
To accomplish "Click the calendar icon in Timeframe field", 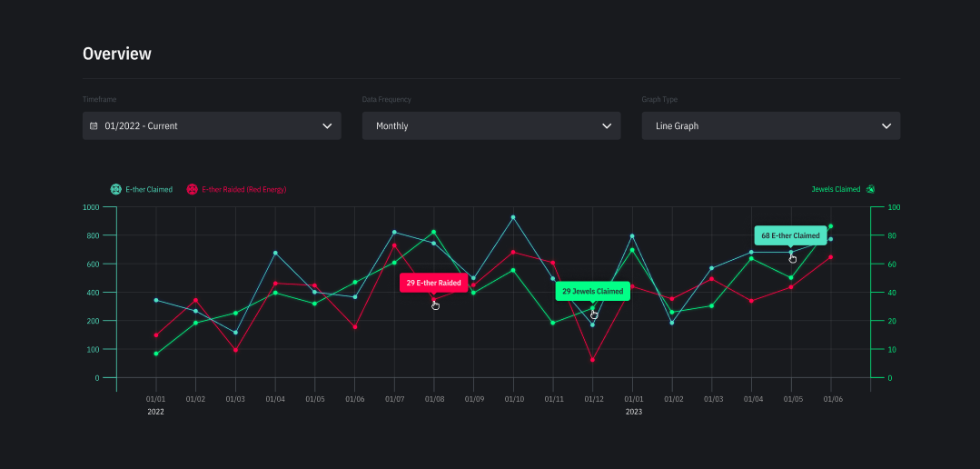I will [x=94, y=126].
